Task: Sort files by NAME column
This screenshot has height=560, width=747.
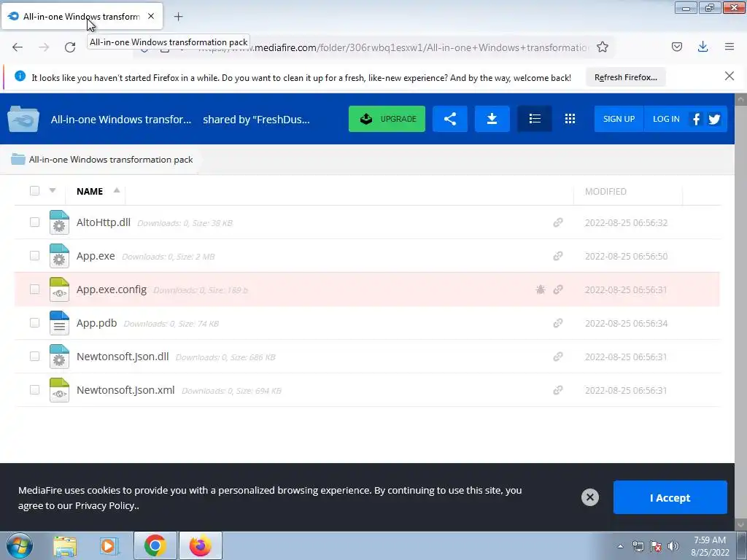Action: pyautogui.click(x=90, y=192)
